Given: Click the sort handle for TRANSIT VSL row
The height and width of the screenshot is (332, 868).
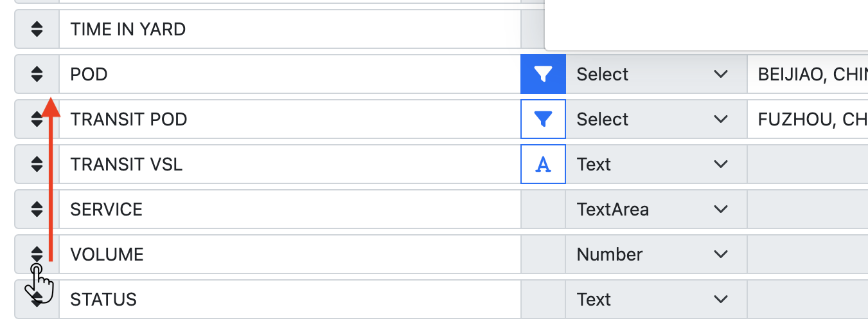Looking at the screenshot, I should click(x=37, y=165).
